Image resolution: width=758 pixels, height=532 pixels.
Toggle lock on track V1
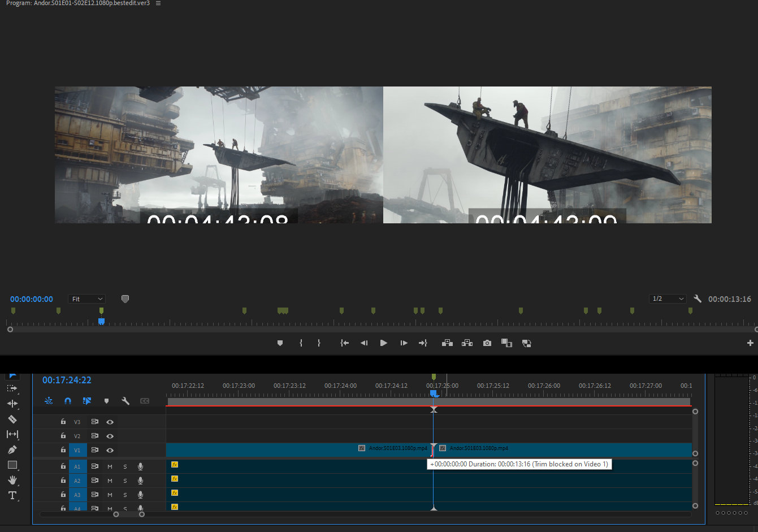[x=63, y=450]
